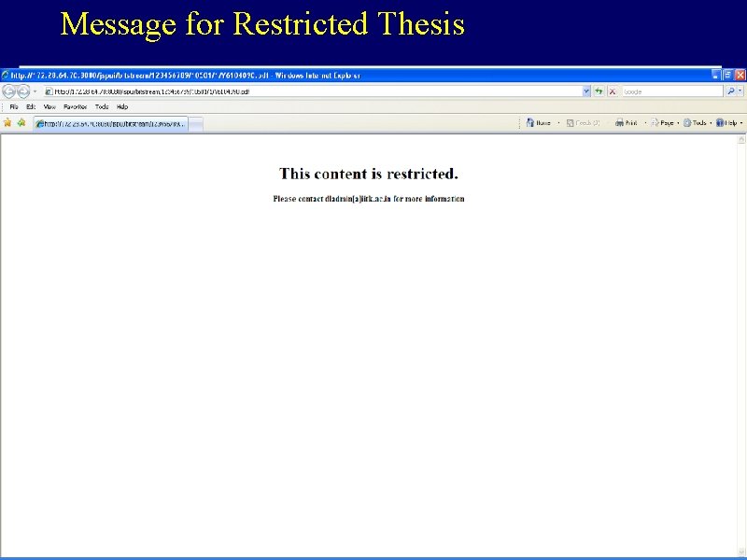Click the vertical scrollbar up arrow
The width and height of the screenshot is (747, 560).
click(x=741, y=139)
